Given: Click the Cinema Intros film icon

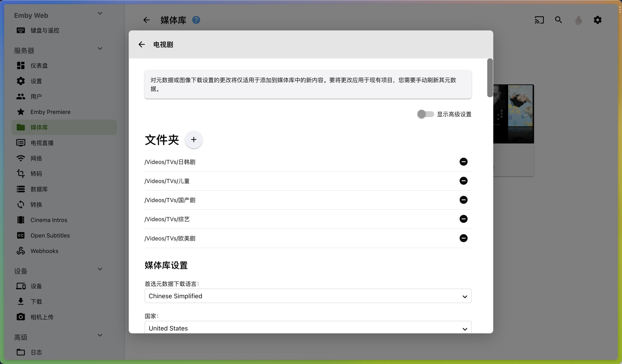Looking at the screenshot, I should point(21,220).
